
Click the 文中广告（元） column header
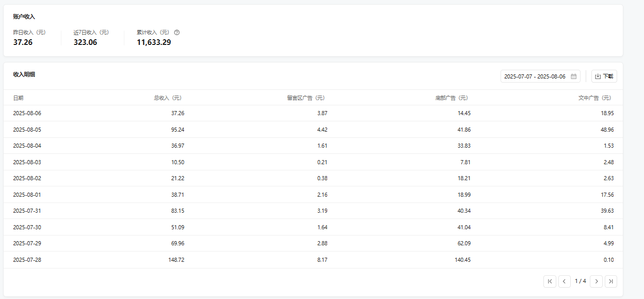pyautogui.click(x=595, y=98)
